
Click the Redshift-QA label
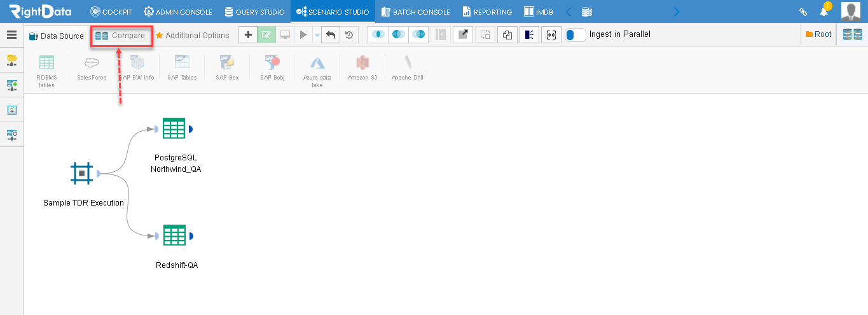pos(177,265)
